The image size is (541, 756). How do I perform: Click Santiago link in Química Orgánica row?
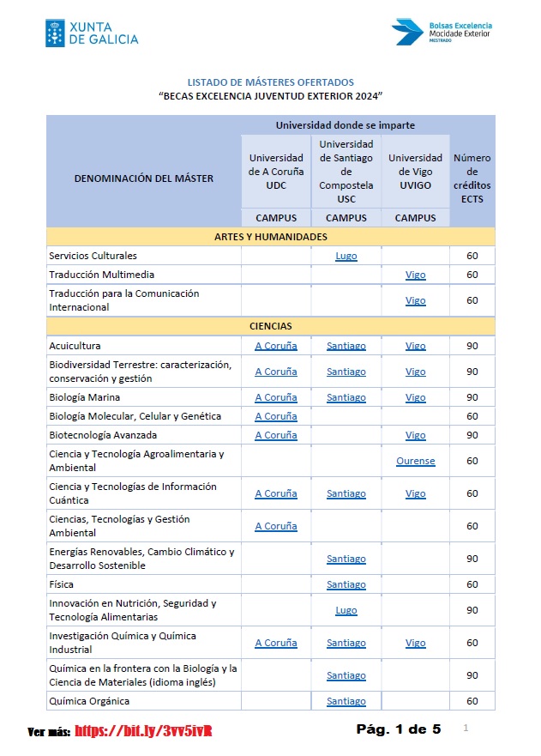[x=346, y=701]
